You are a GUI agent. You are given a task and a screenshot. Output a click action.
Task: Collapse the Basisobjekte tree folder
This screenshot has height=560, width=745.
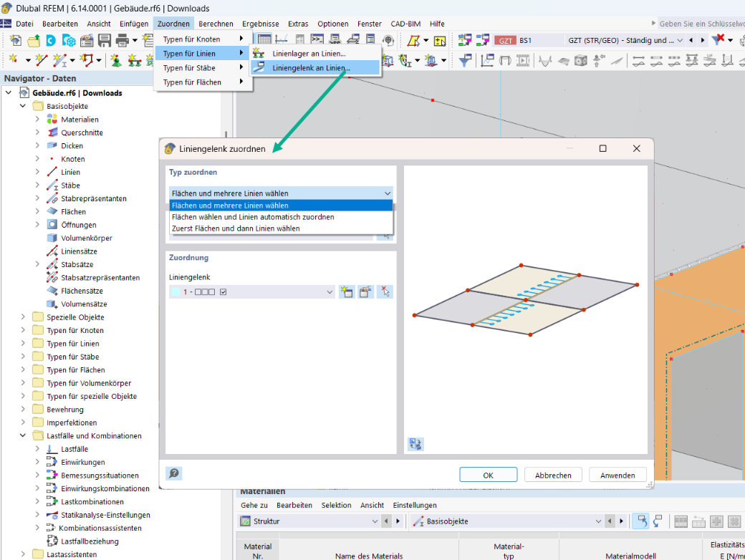(x=23, y=106)
